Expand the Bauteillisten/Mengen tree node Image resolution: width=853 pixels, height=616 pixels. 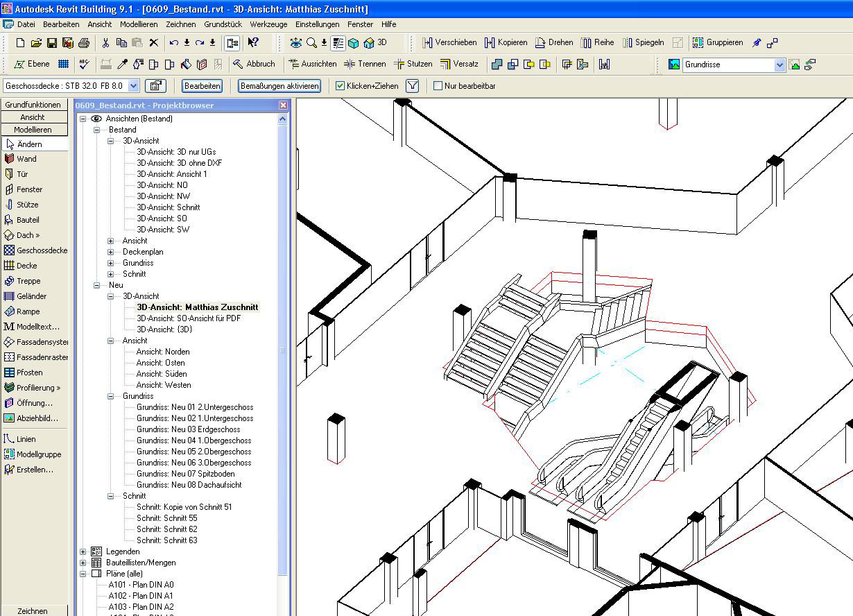(x=83, y=563)
